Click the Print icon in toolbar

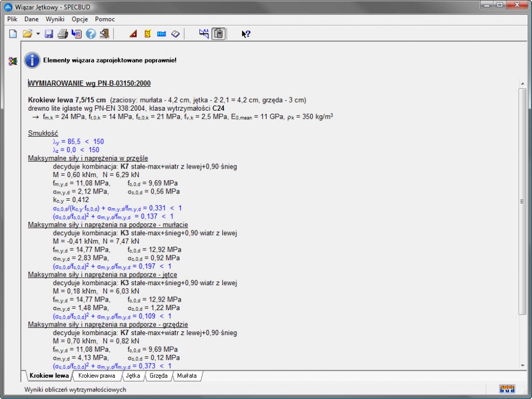63,34
